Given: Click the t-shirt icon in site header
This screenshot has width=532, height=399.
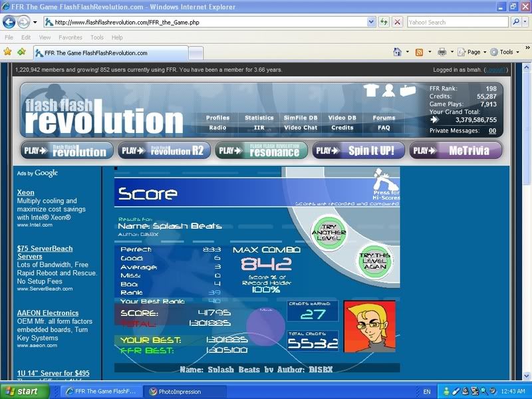Looking at the screenshot, I should (x=371, y=90).
